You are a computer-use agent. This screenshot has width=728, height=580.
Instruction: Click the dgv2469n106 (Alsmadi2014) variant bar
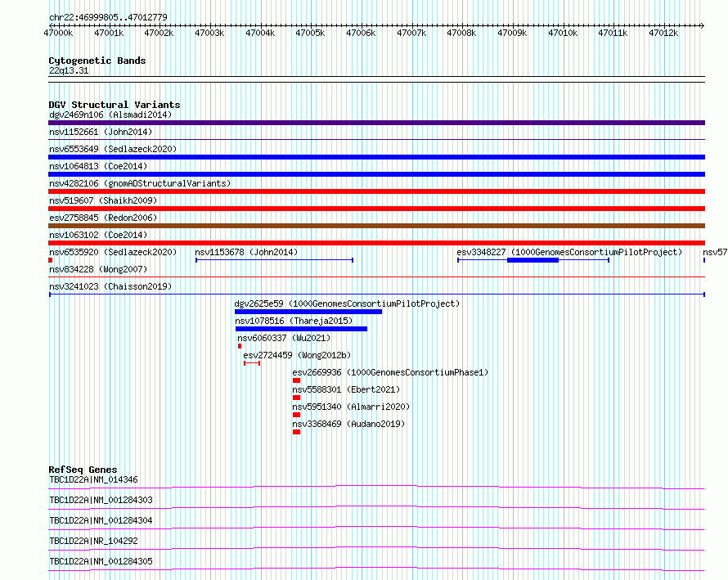[x=376, y=123]
